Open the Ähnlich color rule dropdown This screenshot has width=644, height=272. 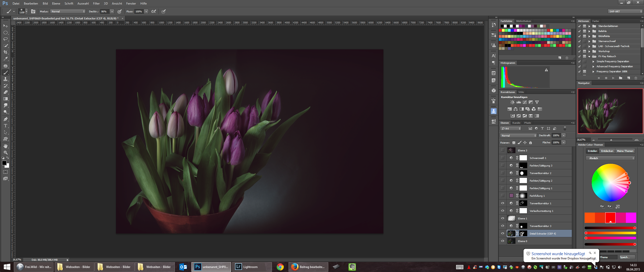pos(611,158)
